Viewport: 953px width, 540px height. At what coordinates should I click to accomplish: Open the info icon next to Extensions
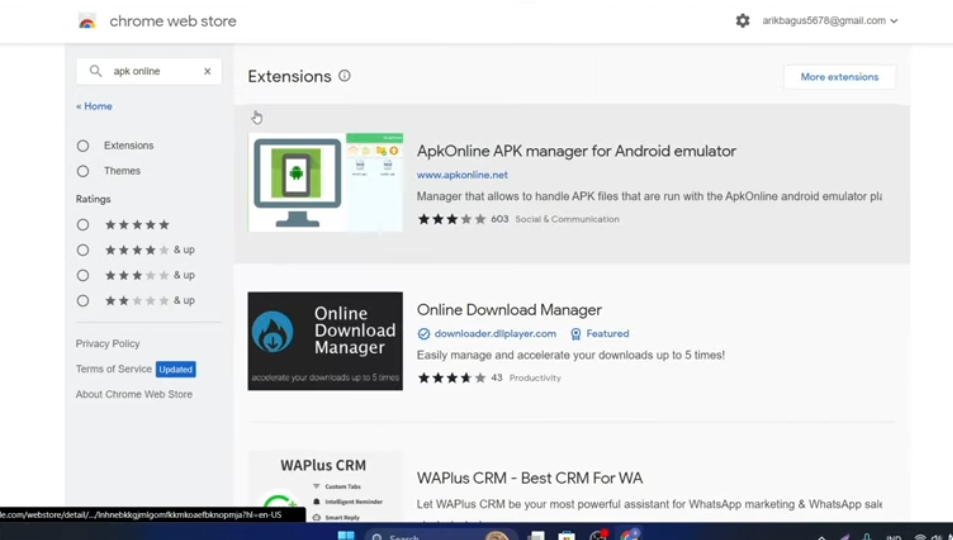pyautogui.click(x=344, y=76)
